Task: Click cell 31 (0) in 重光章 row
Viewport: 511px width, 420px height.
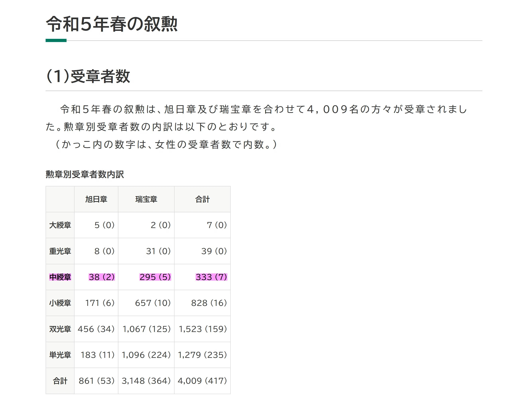Action: click(146, 251)
